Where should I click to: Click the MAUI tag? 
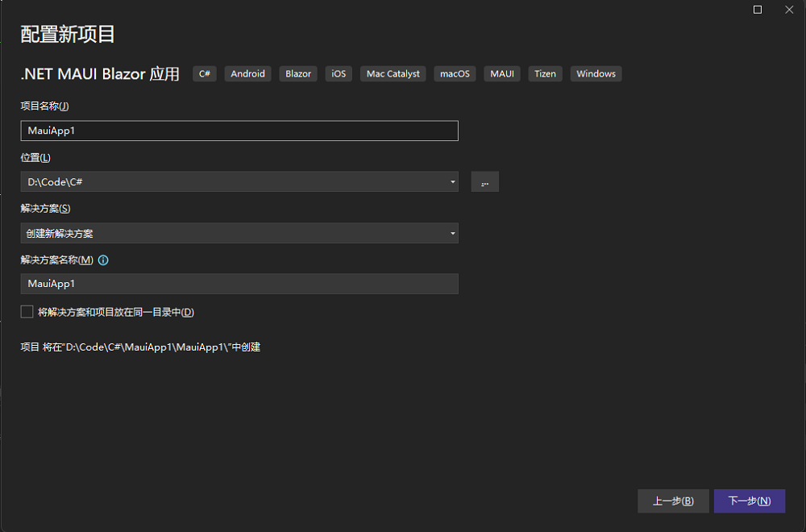(x=502, y=73)
